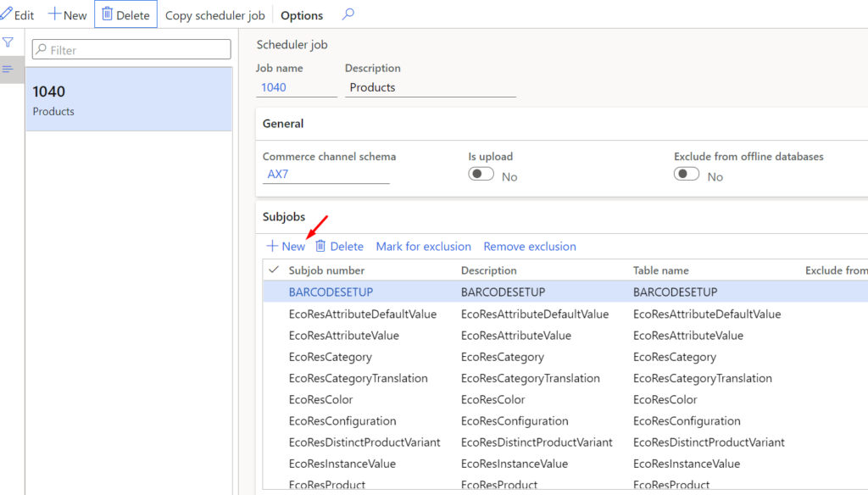The image size is (868, 495).
Task: Select subjob number EcoResCategory
Action: (x=331, y=357)
